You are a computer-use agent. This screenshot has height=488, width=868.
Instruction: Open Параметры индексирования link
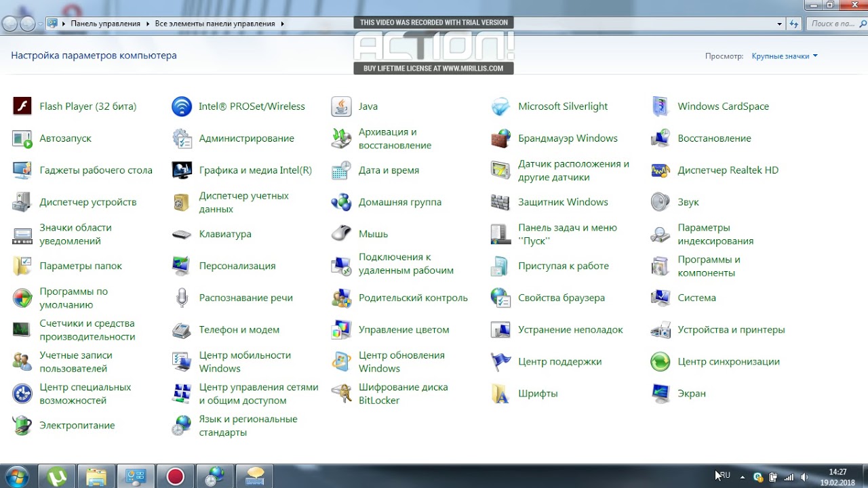[x=715, y=234]
